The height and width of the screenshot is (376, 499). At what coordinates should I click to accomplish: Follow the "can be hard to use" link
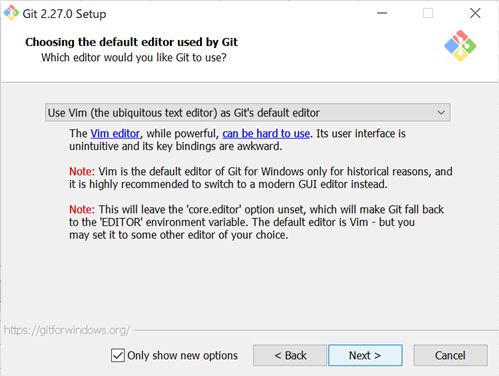pos(266,134)
